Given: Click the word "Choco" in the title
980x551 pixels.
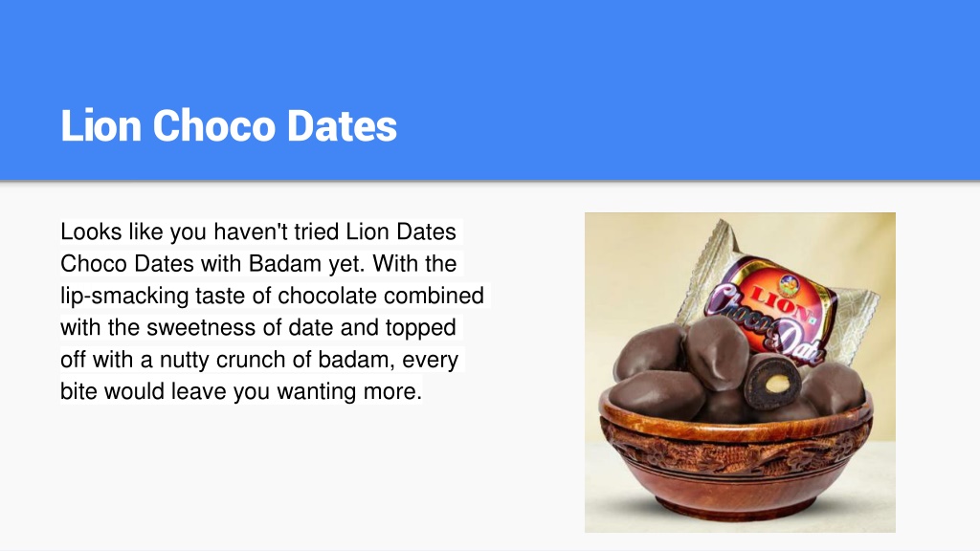Looking at the screenshot, I should click(x=213, y=125).
